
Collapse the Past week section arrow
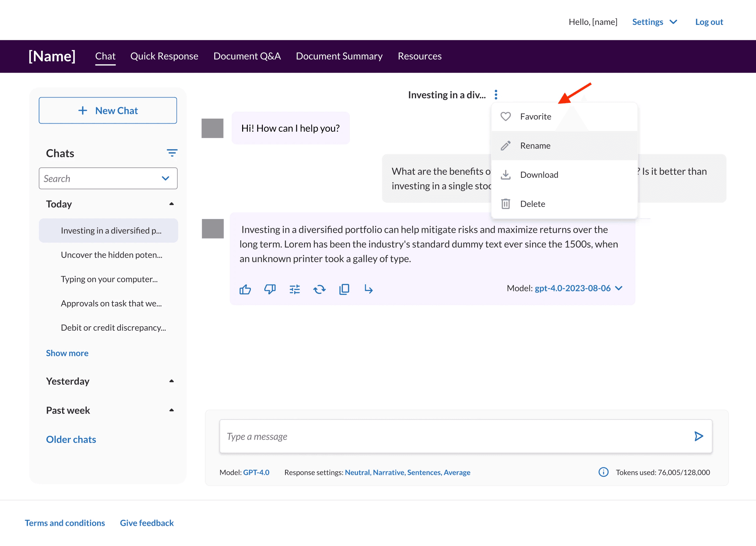tap(171, 410)
